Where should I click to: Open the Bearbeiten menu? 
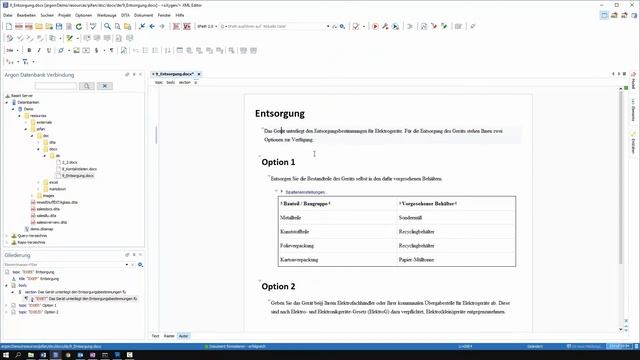point(26,15)
